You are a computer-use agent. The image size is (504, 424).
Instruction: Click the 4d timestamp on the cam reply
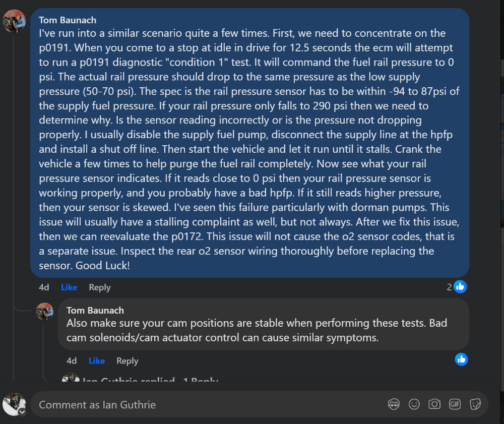click(x=72, y=361)
